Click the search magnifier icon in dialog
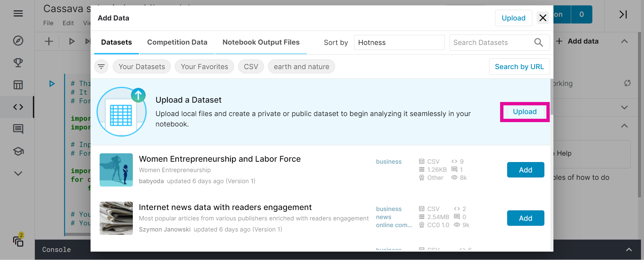The height and width of the screenshot is (260, 644). click(538, 43)
